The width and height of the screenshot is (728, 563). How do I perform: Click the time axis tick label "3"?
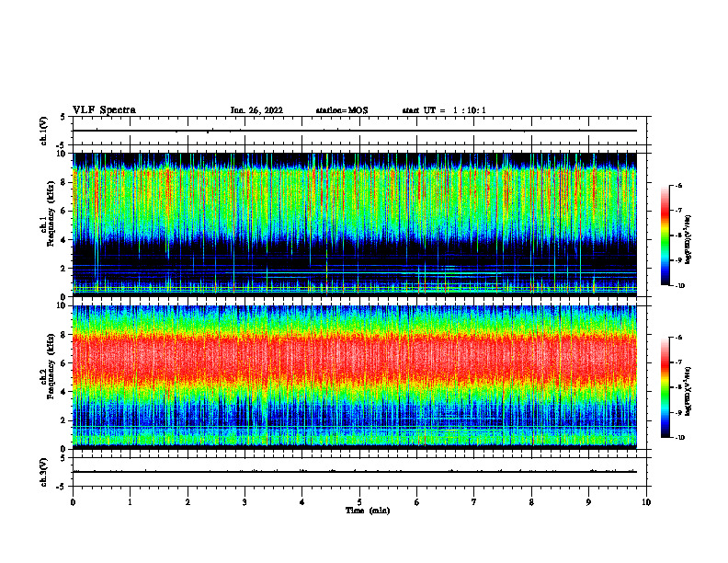click(245, 502)
